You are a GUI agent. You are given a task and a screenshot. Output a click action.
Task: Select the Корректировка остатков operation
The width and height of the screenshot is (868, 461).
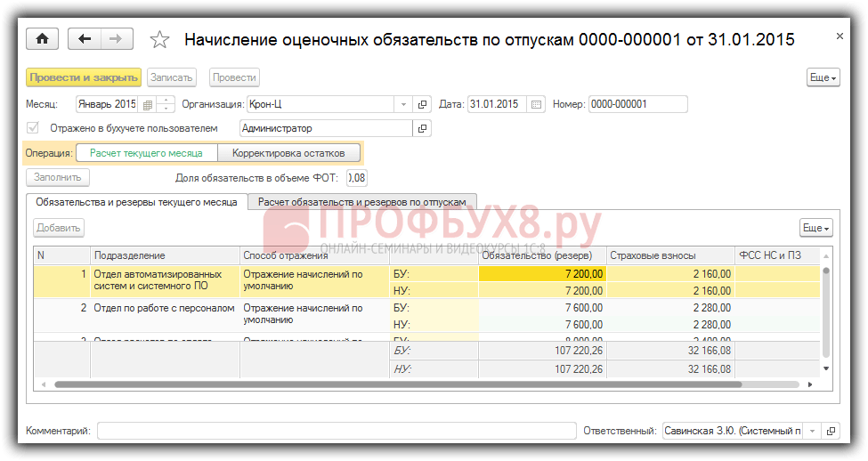click(x=288, y=153)
